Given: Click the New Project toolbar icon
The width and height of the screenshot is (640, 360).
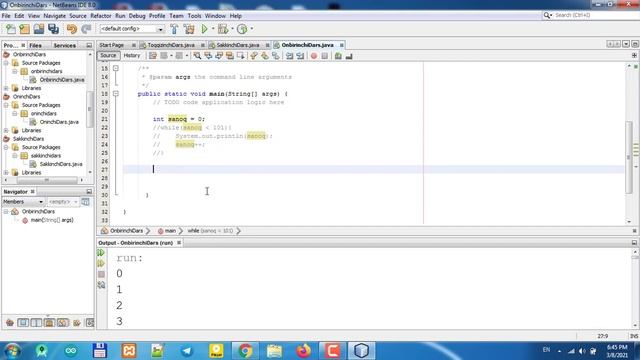Looking at the screenshot, I should pyautogui.click(x=25, y=29).
